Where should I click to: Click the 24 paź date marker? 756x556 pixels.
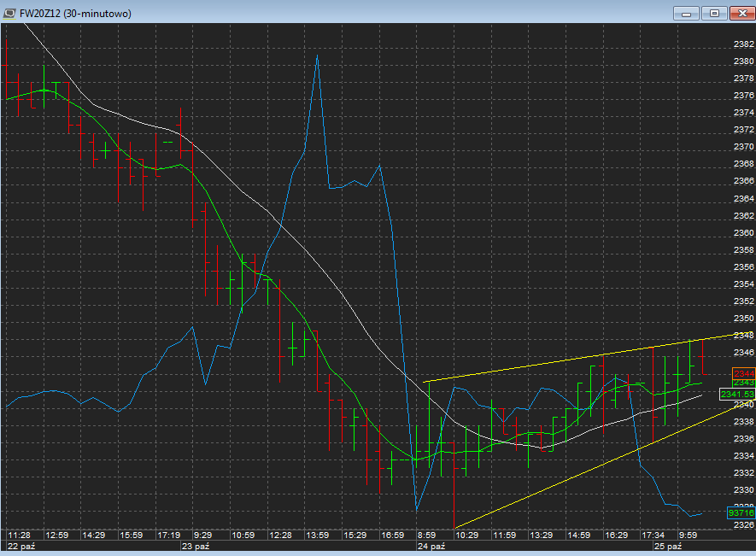(431, 546)
